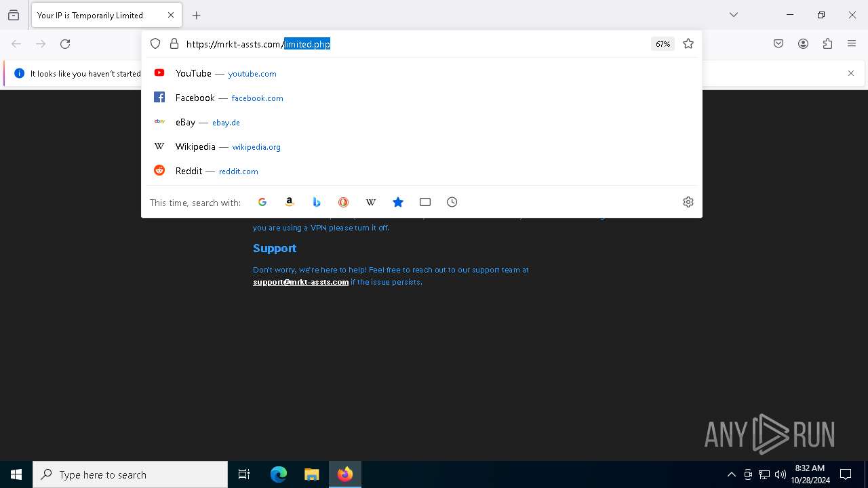Open network status tray icon

click(764, 474)
